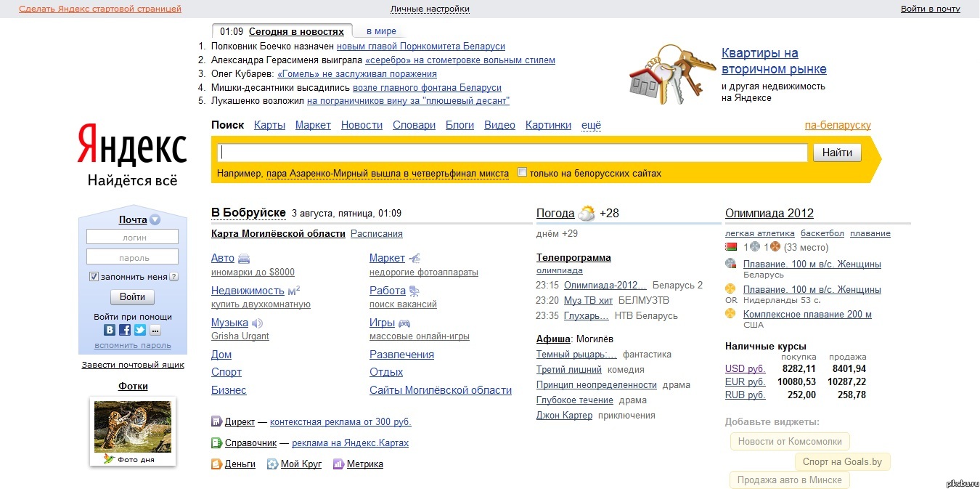Click the Справочник service icon
Image resolution: width=980 pixels, height=489 pixels.
point(216,442)
